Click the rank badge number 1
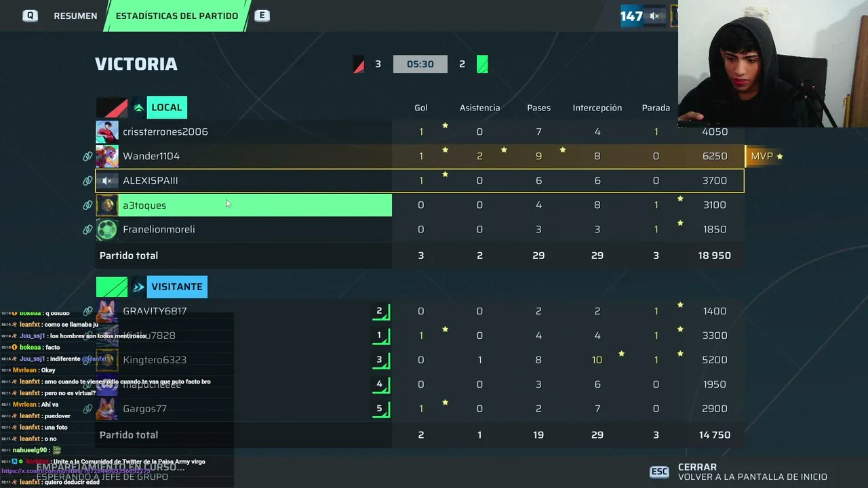This screenshot has height=488, width=868. (381, 336)
